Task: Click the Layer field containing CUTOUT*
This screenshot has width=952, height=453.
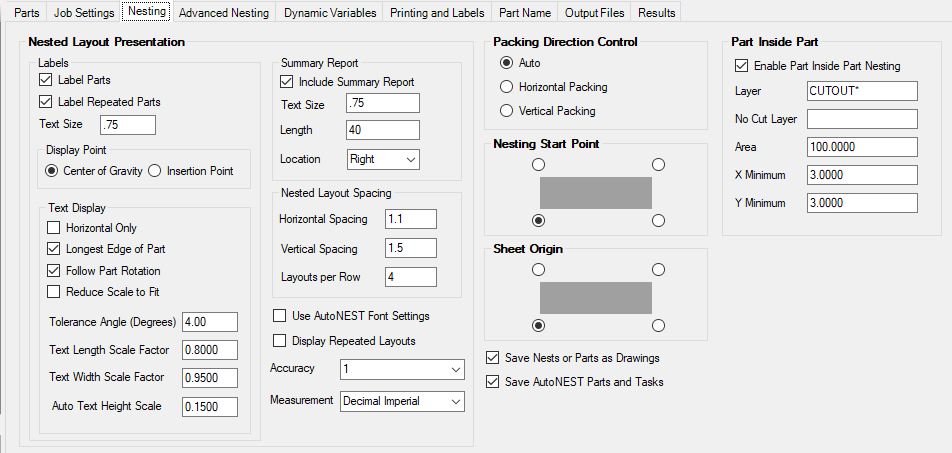Action: coord(861,91)
